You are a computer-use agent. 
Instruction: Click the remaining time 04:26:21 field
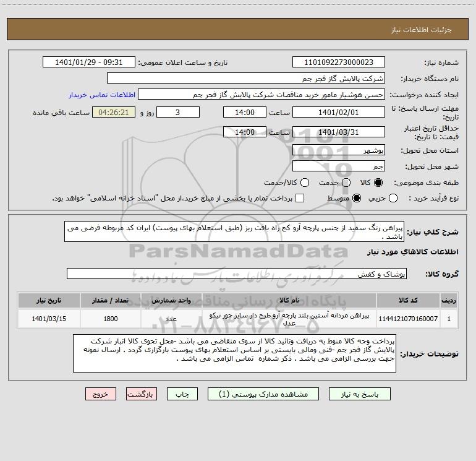tap(114, 112)
